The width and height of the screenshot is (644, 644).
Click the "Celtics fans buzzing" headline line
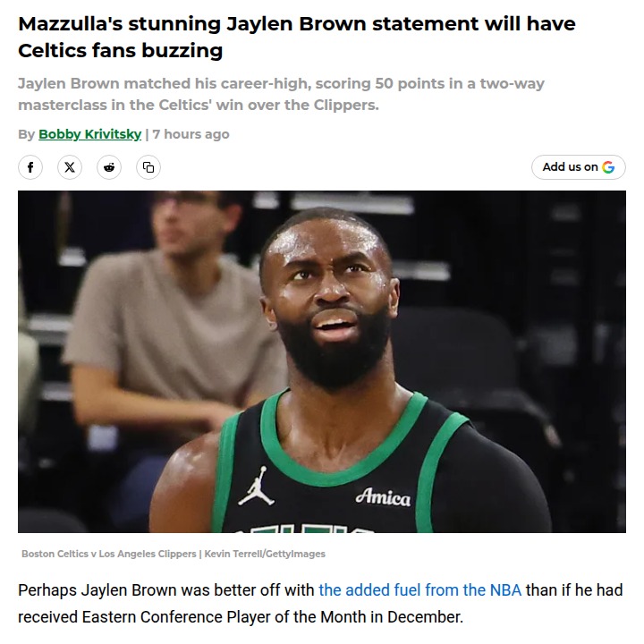pos(121,51)
